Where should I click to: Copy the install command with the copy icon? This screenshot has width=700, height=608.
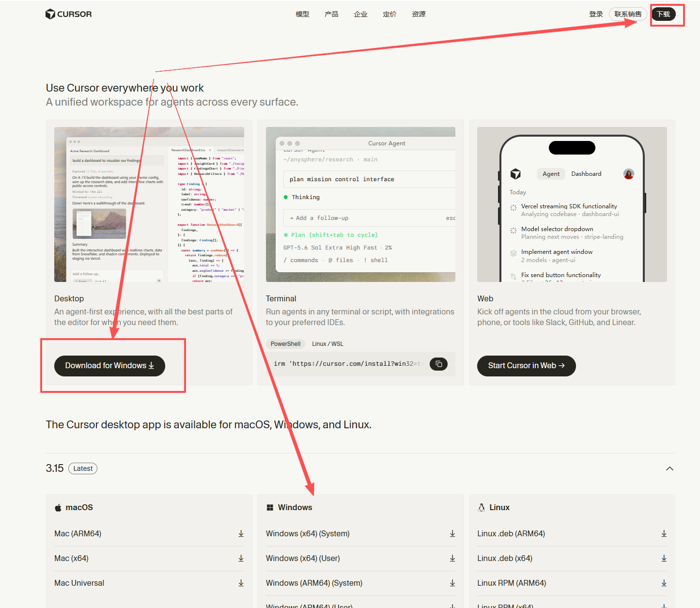[x=439, y=364]
